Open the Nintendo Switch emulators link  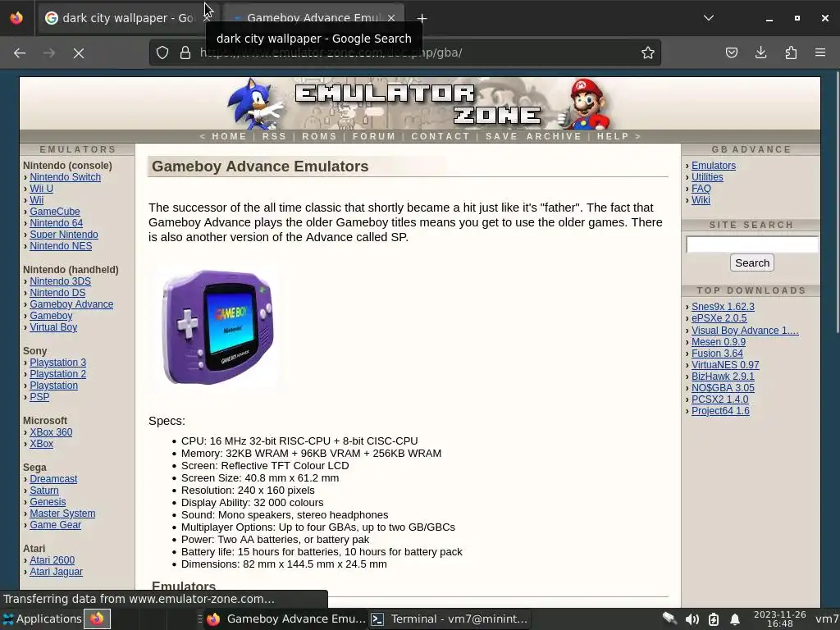(x=66, y=177)
